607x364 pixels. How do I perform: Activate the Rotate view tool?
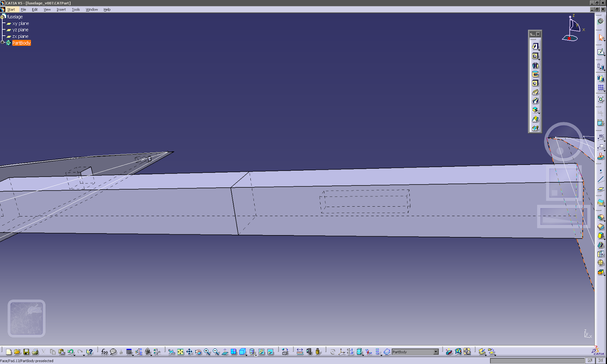[x=198, y=352]
